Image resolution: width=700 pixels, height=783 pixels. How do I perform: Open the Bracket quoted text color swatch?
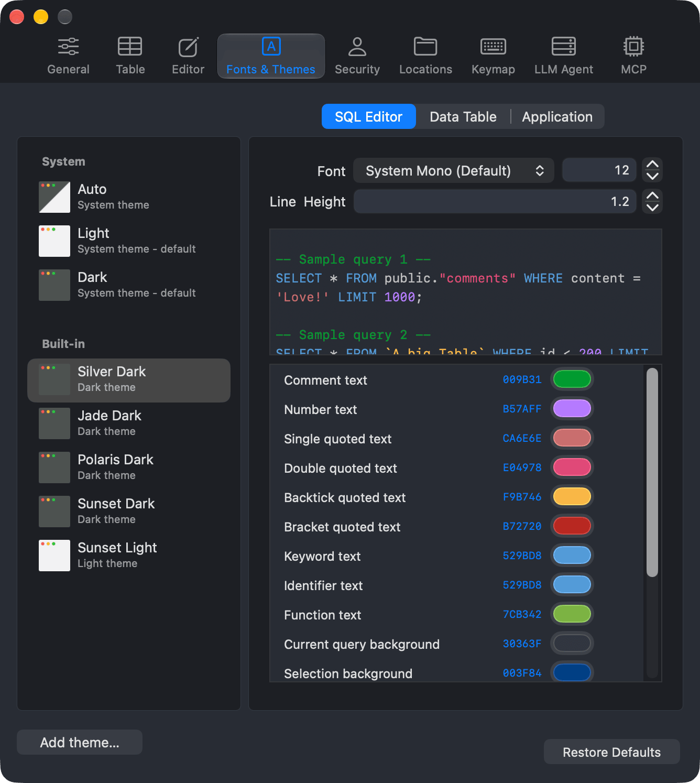(572, 526)
